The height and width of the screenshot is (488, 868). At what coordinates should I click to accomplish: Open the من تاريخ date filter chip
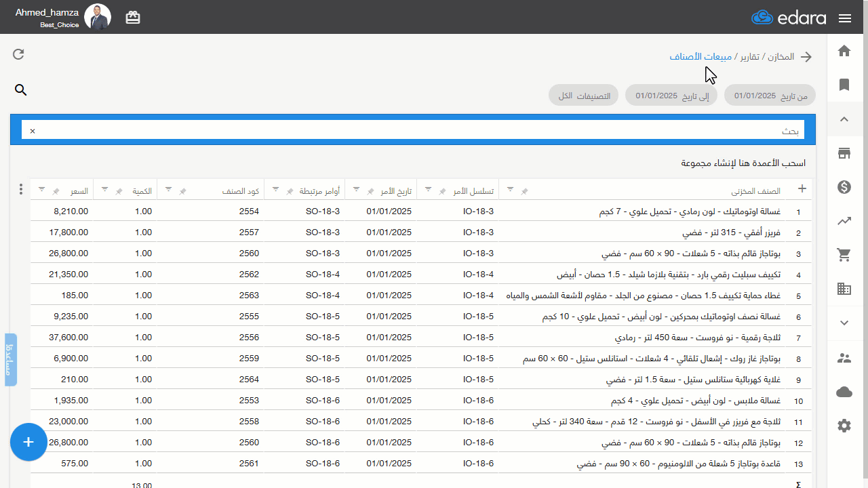770,96
